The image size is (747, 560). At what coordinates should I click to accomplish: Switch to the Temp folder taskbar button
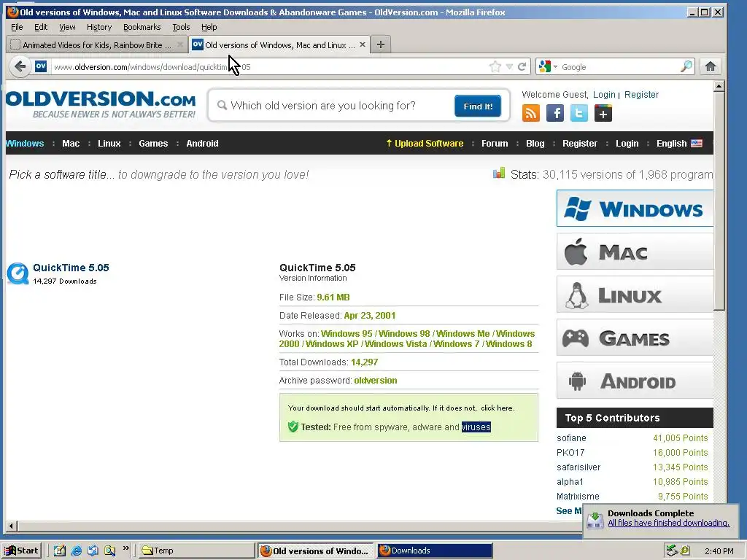(196, 551)
